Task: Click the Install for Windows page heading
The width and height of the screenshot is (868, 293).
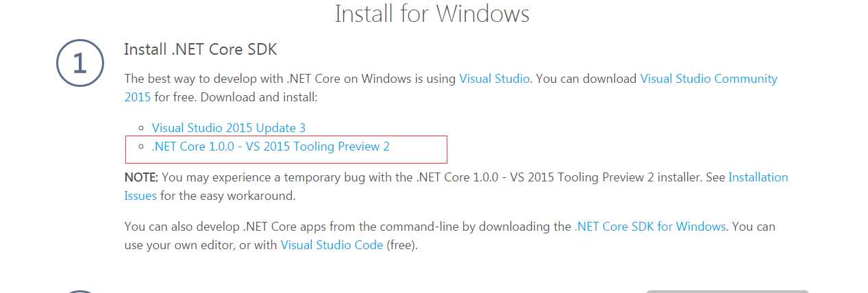Action: pos(432,14)
